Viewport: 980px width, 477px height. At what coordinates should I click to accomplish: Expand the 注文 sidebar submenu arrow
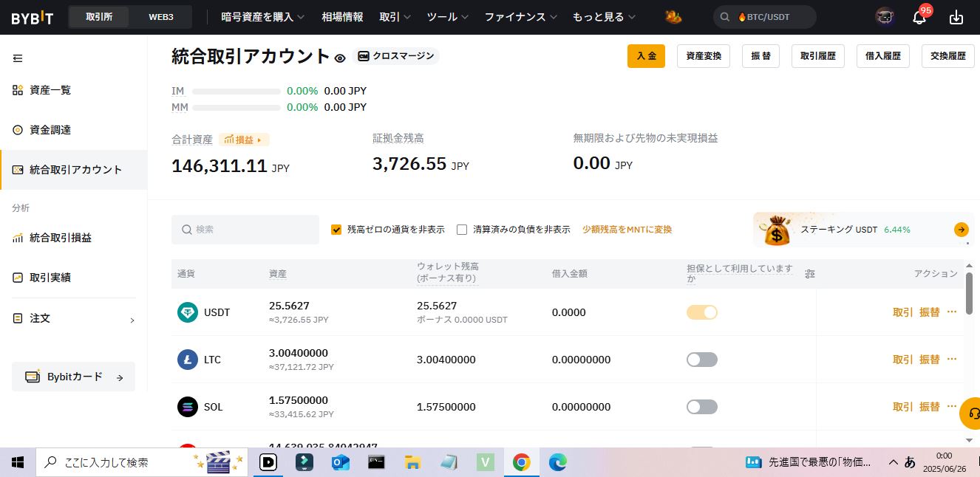[x=132, y=320]
